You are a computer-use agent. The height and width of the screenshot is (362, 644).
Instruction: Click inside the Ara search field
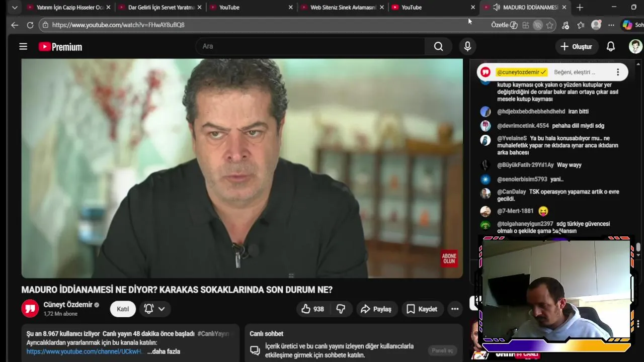click(x=310, y=46)
